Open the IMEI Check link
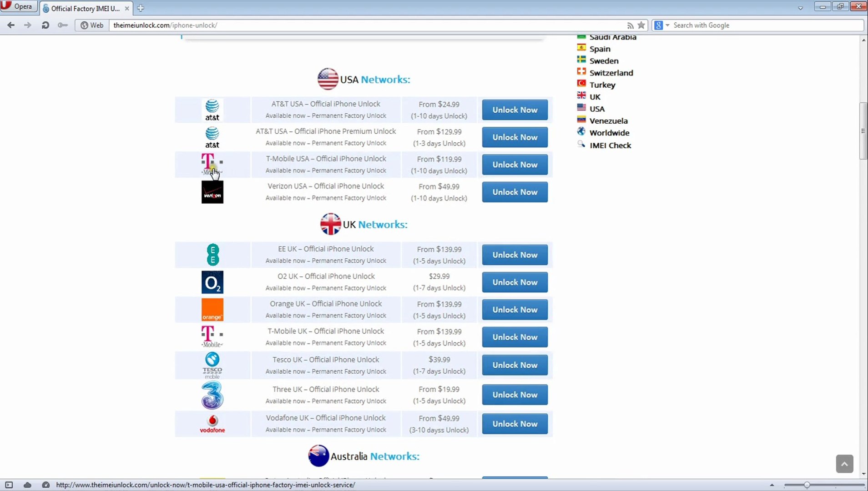This screenshot has width=868, height=491. (x=610, y=145)
